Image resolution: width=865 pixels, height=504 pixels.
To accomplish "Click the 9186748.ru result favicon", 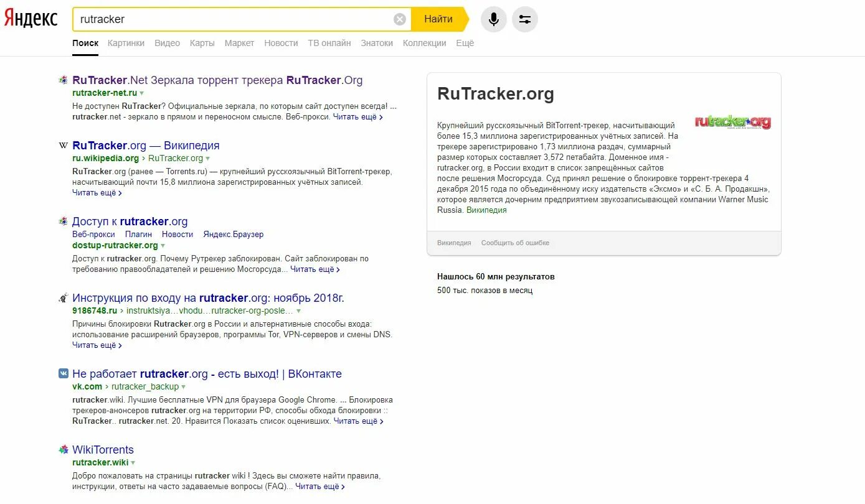I will tap(64, 298).
